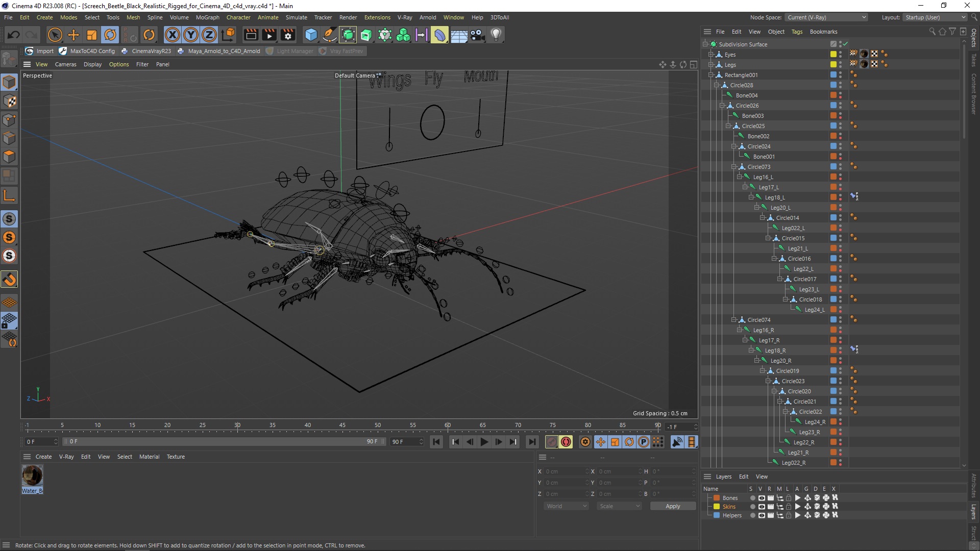This screenshot has height=551, width=980.
Task: Toggle Bones layer solo dot
Action: point(752,498)
